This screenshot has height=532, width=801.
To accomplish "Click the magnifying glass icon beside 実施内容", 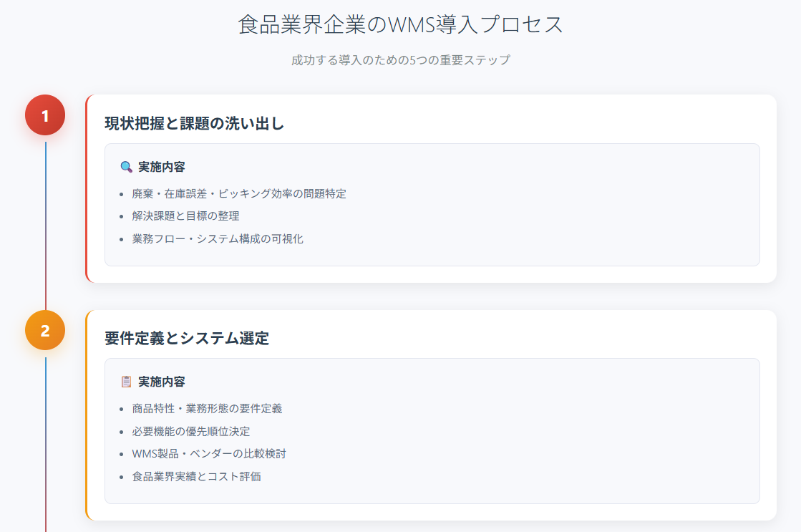I will [126, 167].
